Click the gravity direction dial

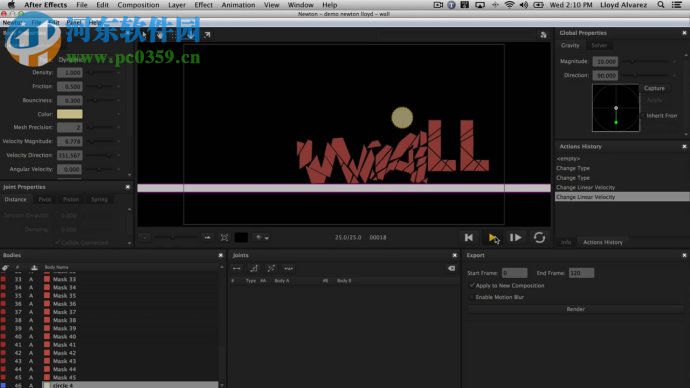coord(616,108)
